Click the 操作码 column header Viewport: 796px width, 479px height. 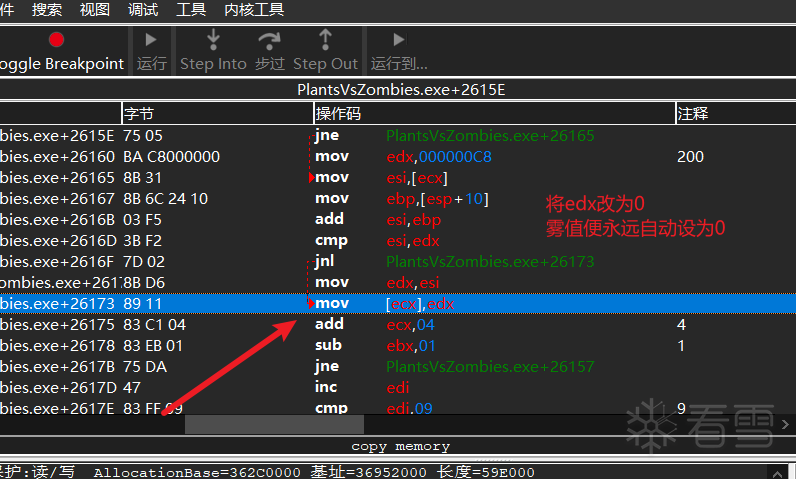494,113
